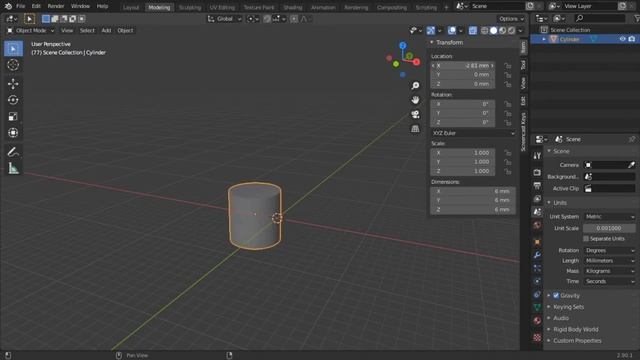Image resolution: width=640 pixels, height=360 pixels.
Task: Open the Material properties tab icon
Action: click(537, 320)
